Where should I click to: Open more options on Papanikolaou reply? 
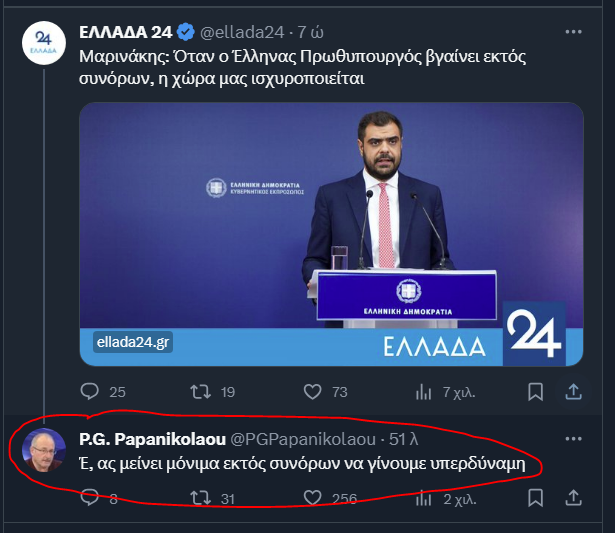click(573, 439)
